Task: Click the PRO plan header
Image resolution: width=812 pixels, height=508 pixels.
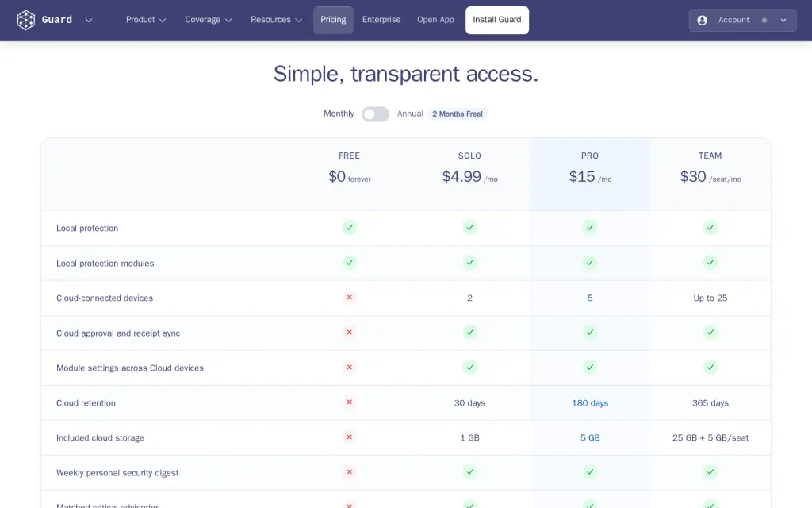Action: pyautogui.click(x=590, y=156)
